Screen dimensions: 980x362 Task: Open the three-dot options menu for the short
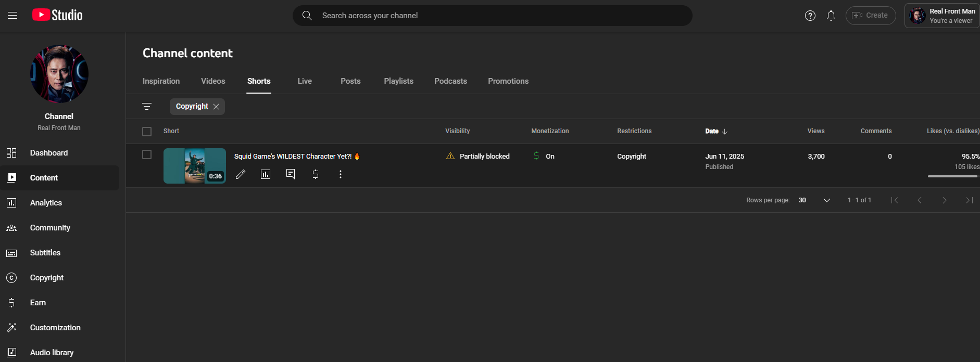(x=341, y=174)
